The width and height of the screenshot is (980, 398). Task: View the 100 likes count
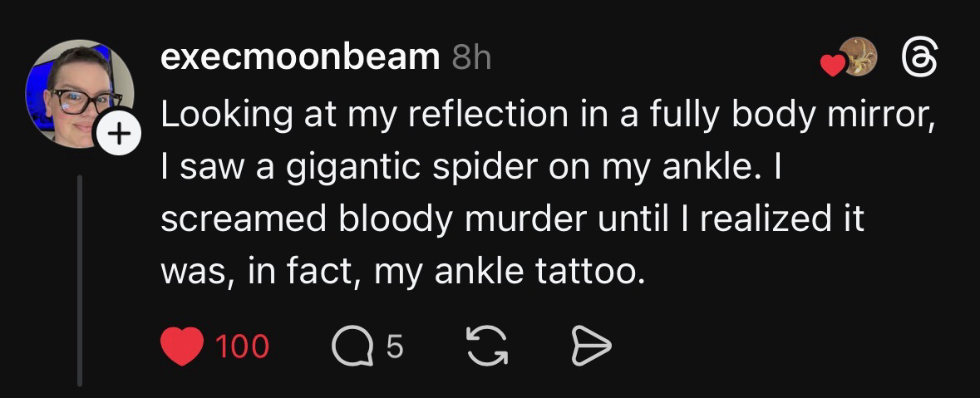(x=242, y=346)
